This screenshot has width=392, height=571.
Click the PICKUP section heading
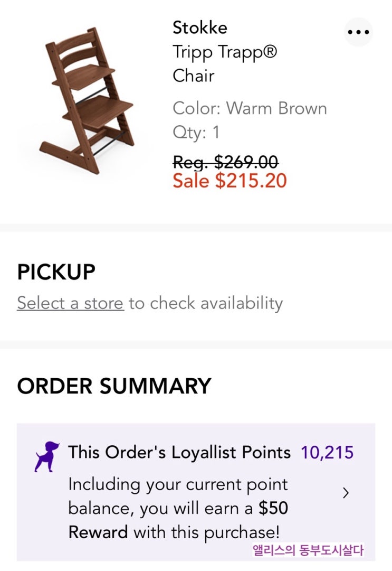[56, 272]
